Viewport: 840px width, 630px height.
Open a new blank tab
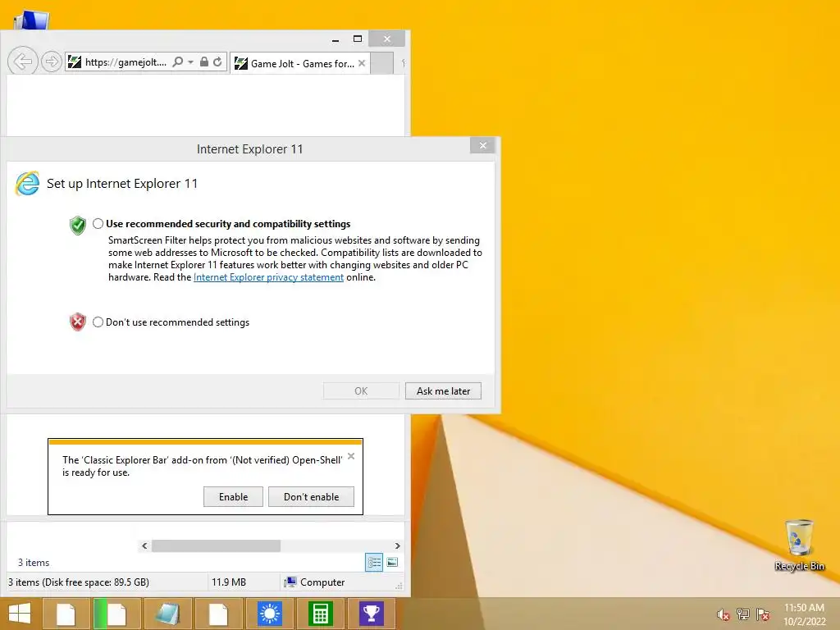point(382,62)
